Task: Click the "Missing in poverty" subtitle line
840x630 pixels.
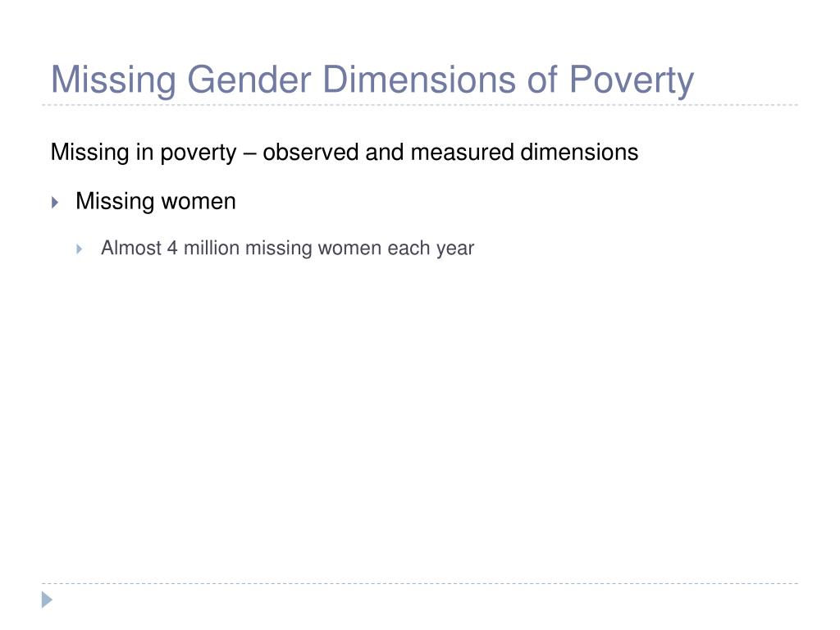Action: coord(345,152)
